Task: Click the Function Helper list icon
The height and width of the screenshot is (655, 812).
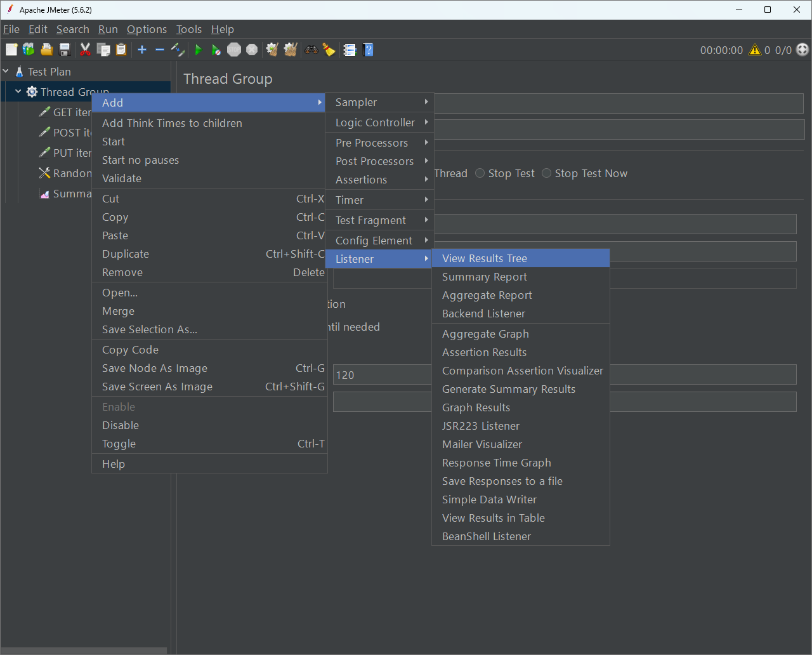Action: (350, 50)
